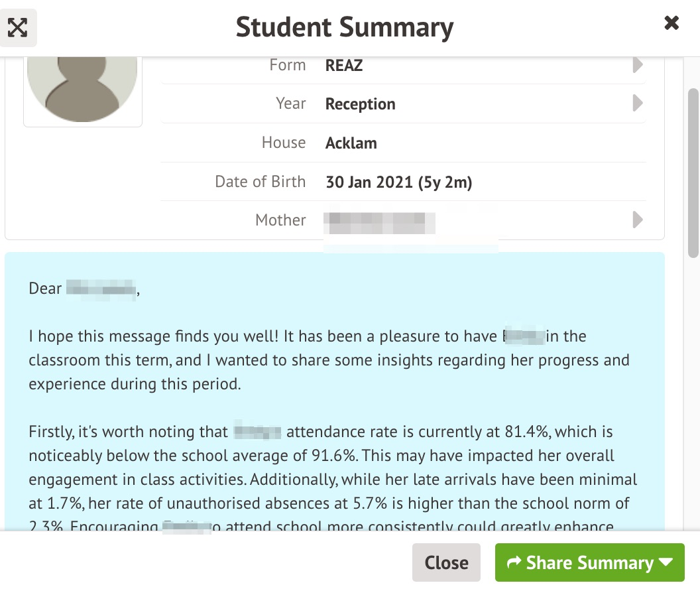Click the fullscreen expand icon
Viewport: 700px width, 589px height.
tap(18, 27)
